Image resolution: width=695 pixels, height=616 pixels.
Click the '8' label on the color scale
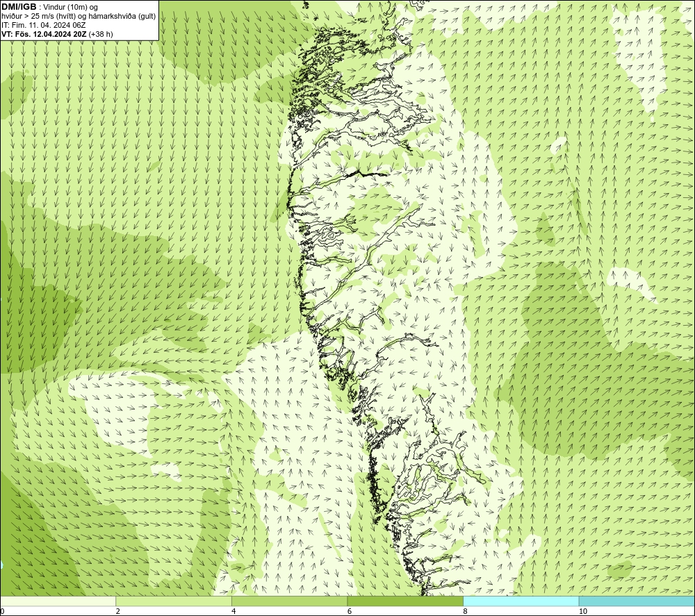click(x=465, y=612)
